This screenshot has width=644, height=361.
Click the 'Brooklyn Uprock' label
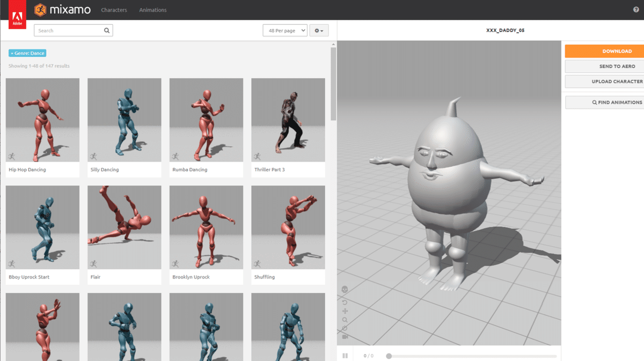click(x=191, y=277)
